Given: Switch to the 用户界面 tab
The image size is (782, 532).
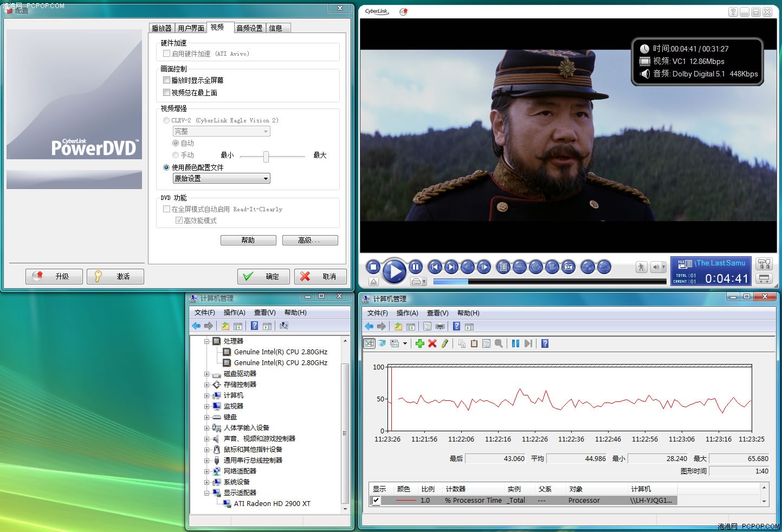Looking at the screenshot, I should [191, 28].
